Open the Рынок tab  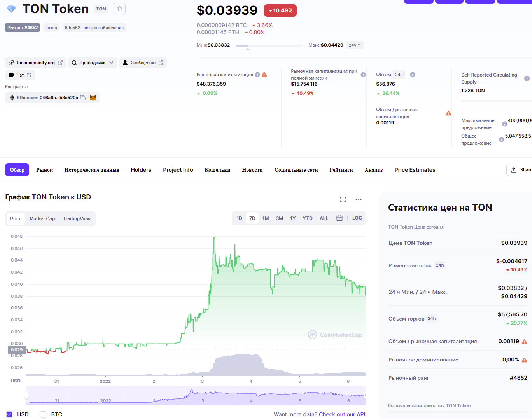(45, 170)
